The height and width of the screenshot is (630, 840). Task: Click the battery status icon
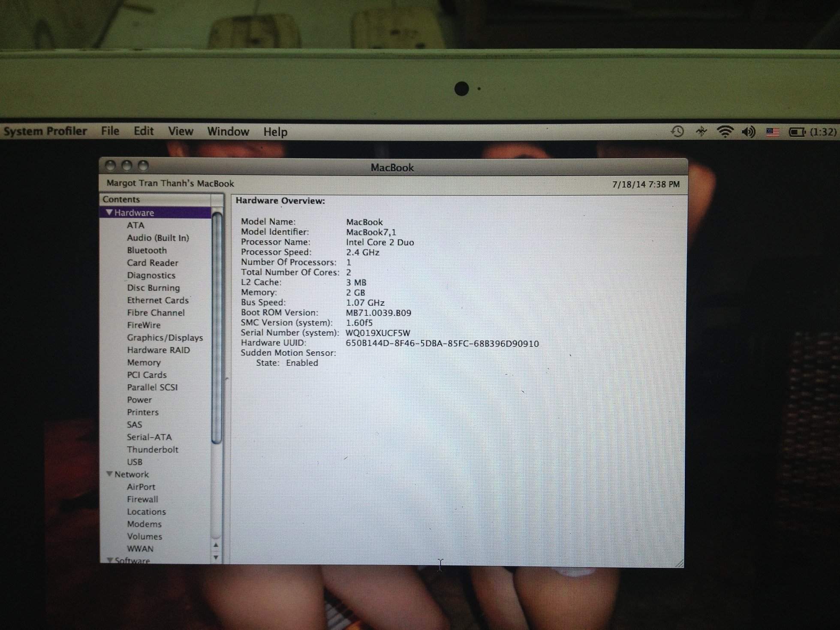797,132
